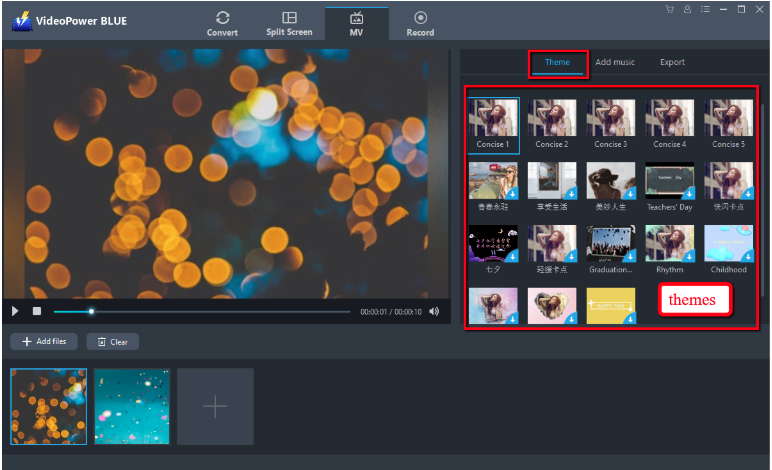
Task: Download the 七夕 theme via arrow icon
Action: pyautogui.click(x=513, y=256)
